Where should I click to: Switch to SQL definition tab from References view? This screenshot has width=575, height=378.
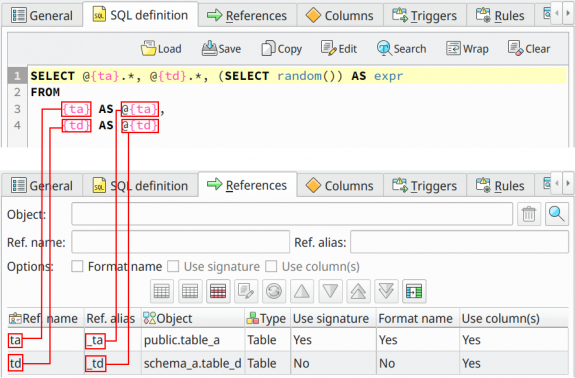(x=140, y=186)
